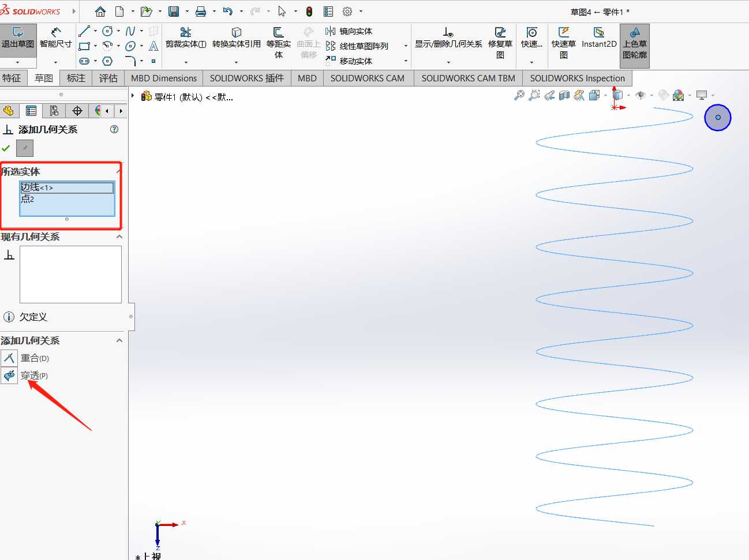Open a file with the Open folder icon
The height and width of the screenshot is (560, 749).
click(147, 12)
